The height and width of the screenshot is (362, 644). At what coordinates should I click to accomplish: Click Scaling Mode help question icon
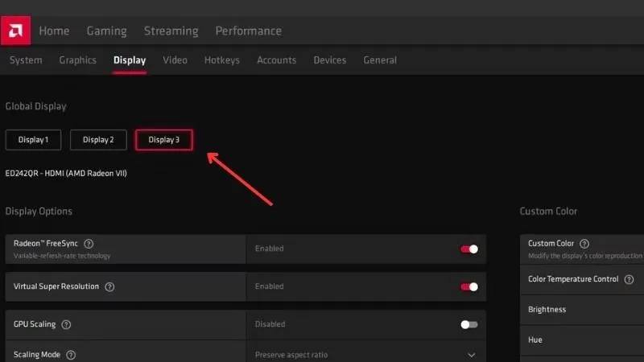71,354
